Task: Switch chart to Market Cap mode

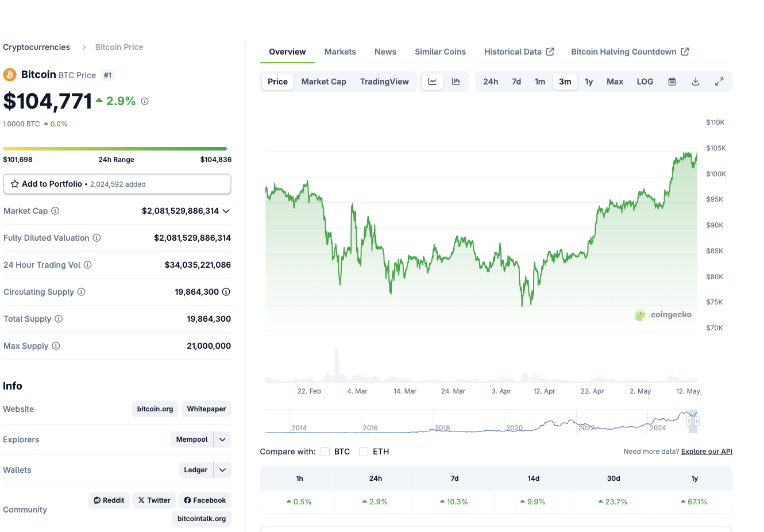Action: coord(324,82)
